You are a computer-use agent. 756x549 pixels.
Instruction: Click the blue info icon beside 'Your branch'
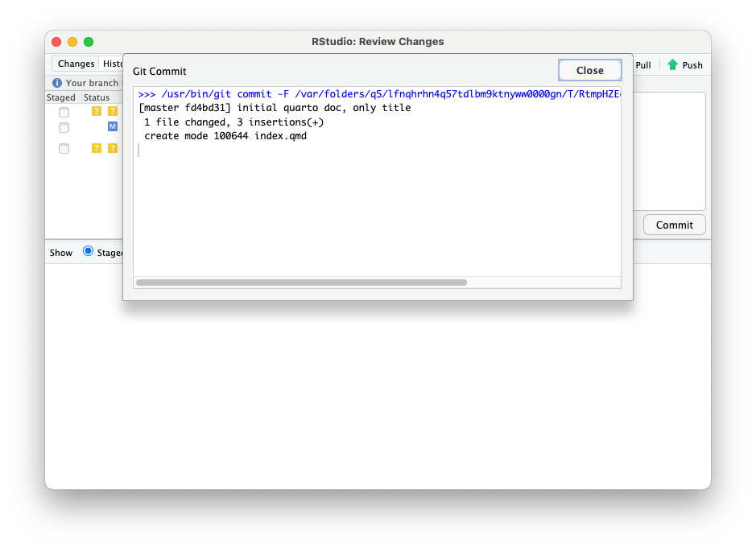coord(57,83)
